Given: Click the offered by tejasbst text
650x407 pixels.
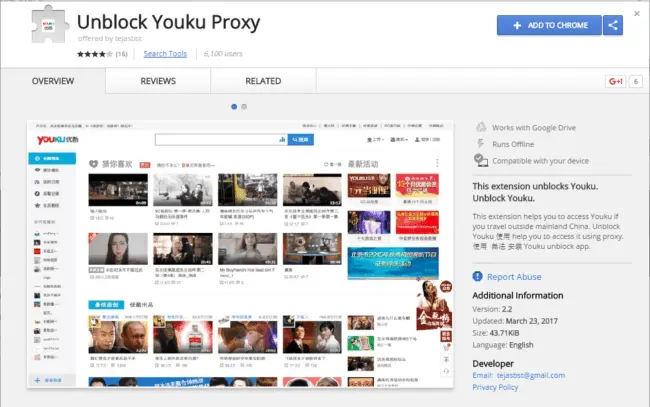Looking at the screenshot, I should 110,39.
